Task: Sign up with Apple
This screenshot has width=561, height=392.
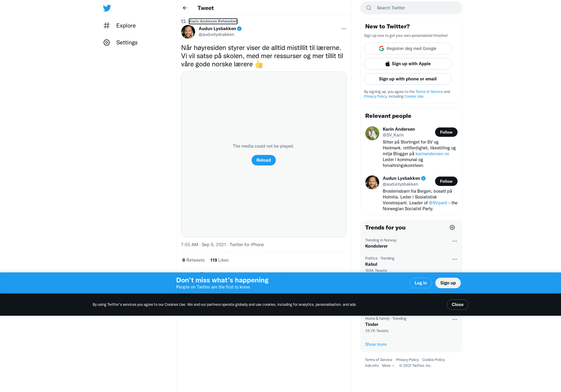Action: coord(408,64)
